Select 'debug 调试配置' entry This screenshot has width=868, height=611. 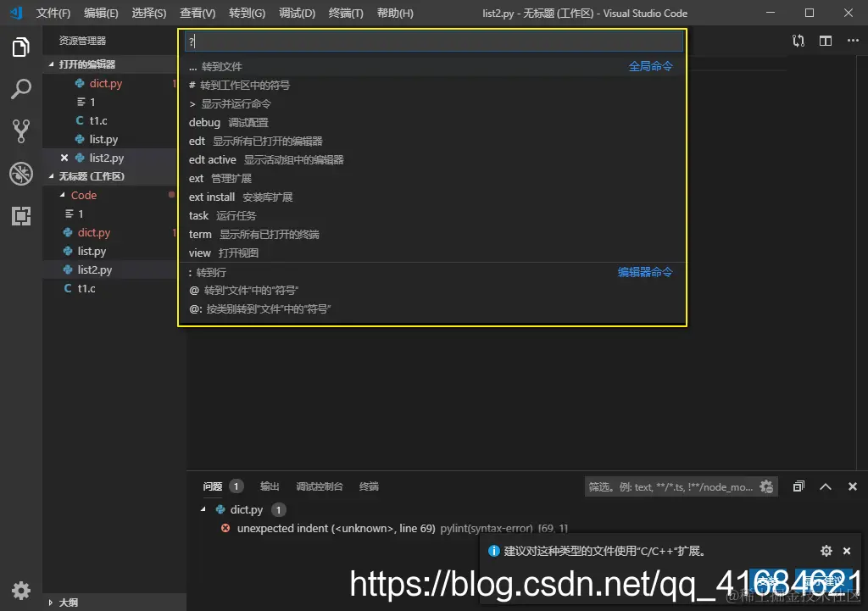(431, 122)
